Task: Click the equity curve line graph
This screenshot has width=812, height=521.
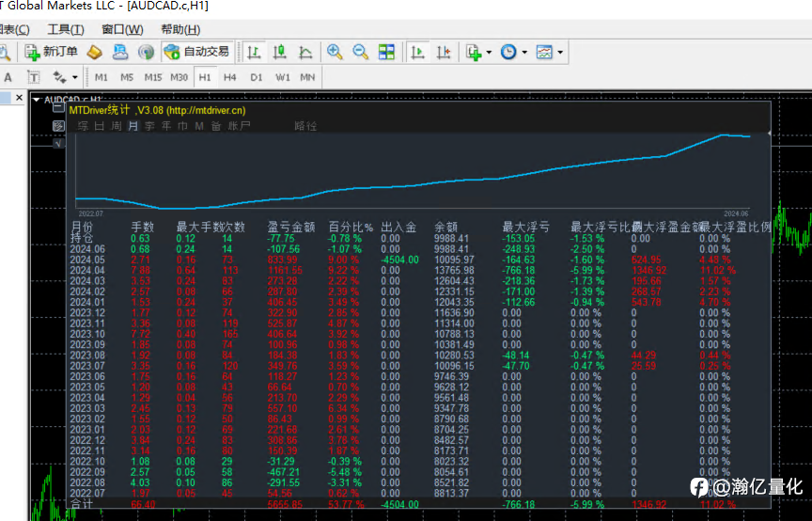Action: pos(413,171)
